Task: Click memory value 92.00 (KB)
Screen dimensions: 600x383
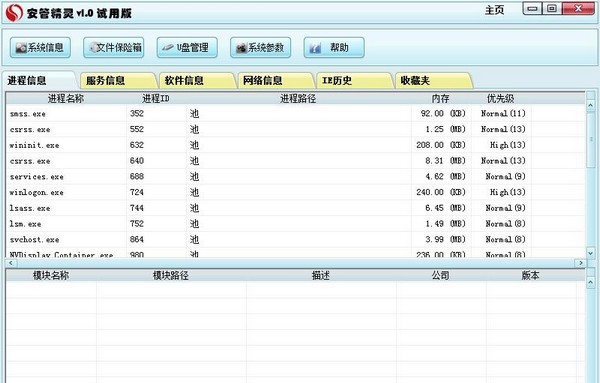Action: (443, 113)
